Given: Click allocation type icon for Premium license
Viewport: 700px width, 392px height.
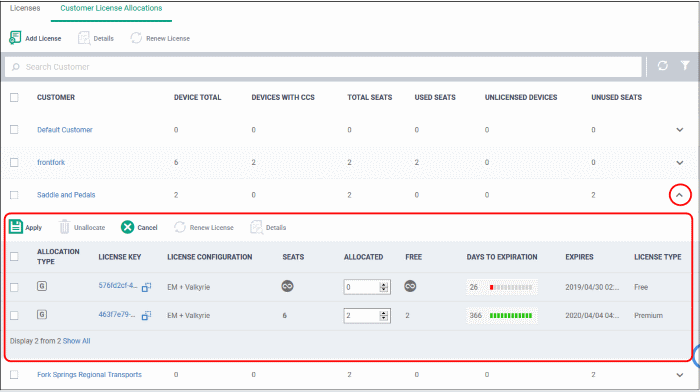Looking at the screenshot, I should click(42, 315).
